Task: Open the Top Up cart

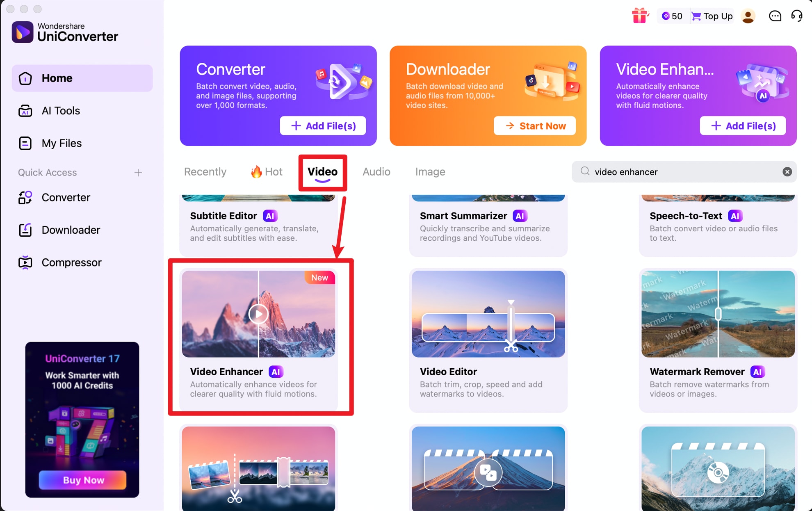Action: pos(712,16)
